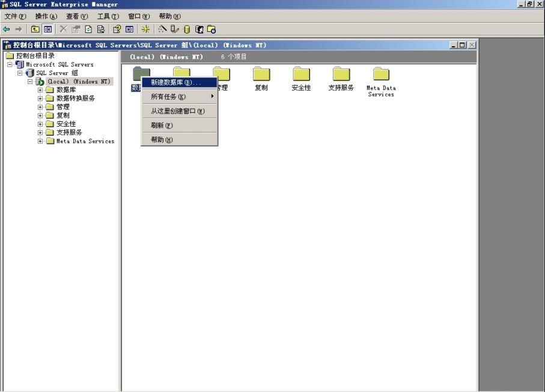Expand the 安全性 tree node
This screenshot has width=545, height=392.
[40, 124]
